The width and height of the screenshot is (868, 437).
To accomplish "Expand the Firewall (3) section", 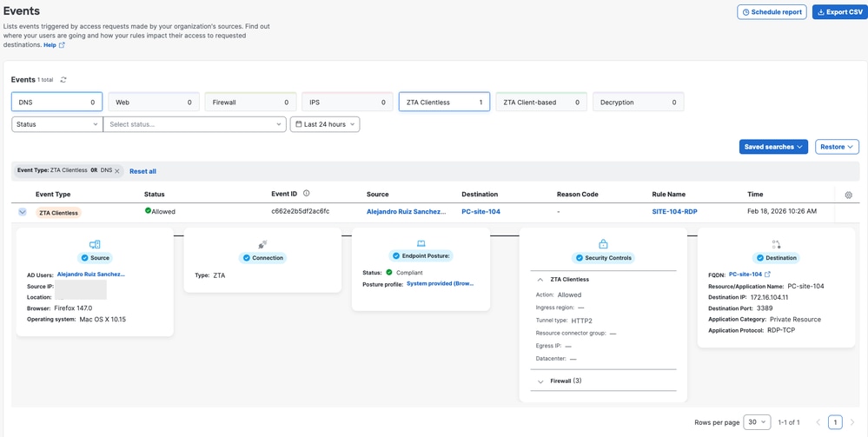I will coord(540,381).
